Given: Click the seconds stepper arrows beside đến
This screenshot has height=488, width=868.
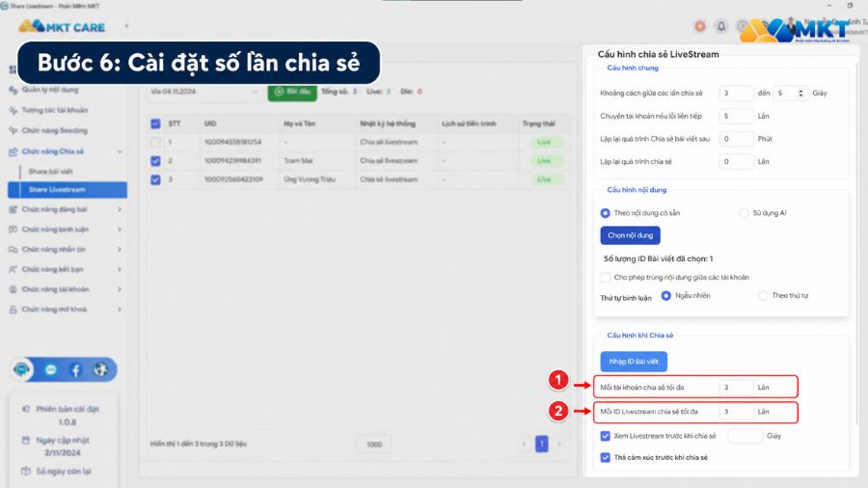Looking at the screenshot, I should point(800,93).
